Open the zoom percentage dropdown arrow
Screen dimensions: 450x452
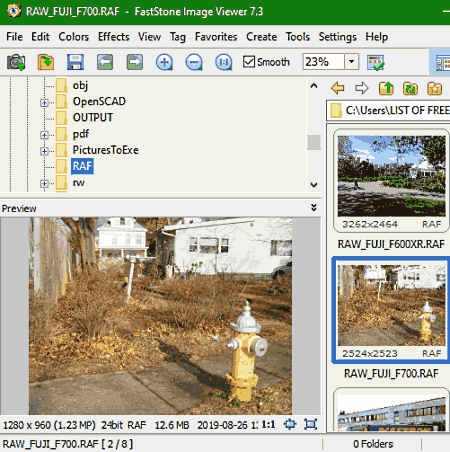(x=351, y=62)
